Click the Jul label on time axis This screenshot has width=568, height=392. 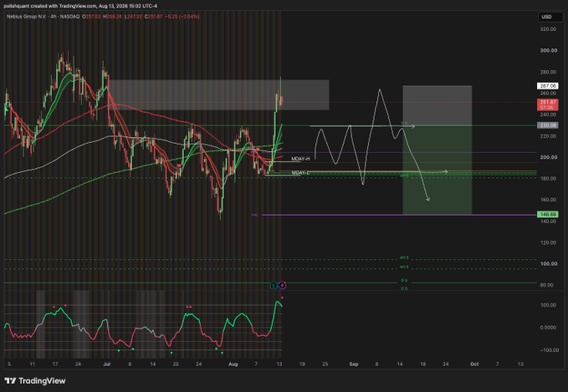tap(106, 364)
